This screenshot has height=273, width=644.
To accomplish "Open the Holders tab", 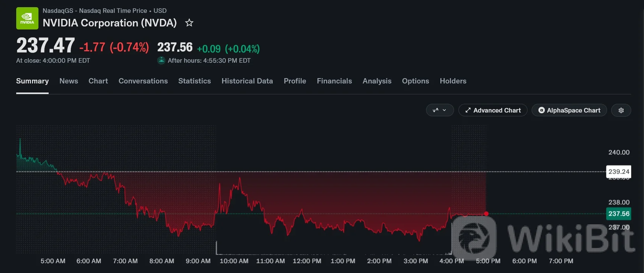I will tap(453, 81).
